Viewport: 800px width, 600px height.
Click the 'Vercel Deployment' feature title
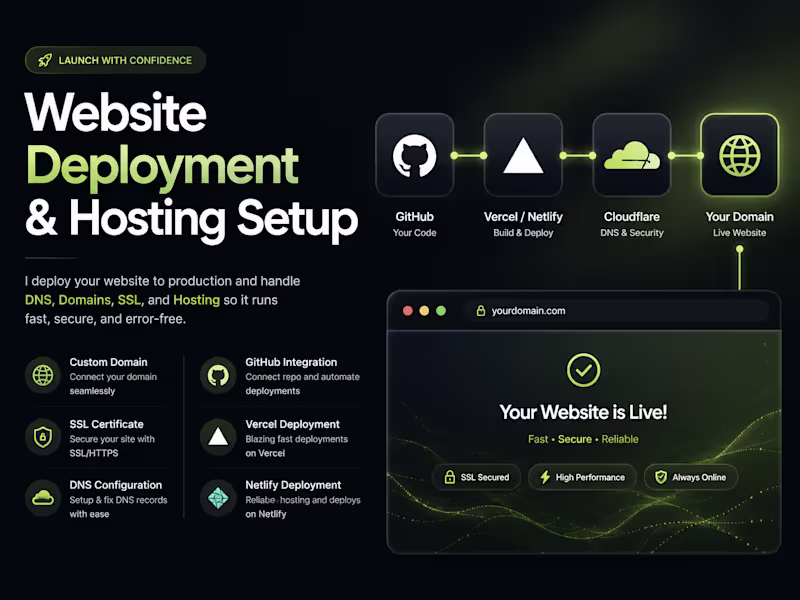[292, 424]
